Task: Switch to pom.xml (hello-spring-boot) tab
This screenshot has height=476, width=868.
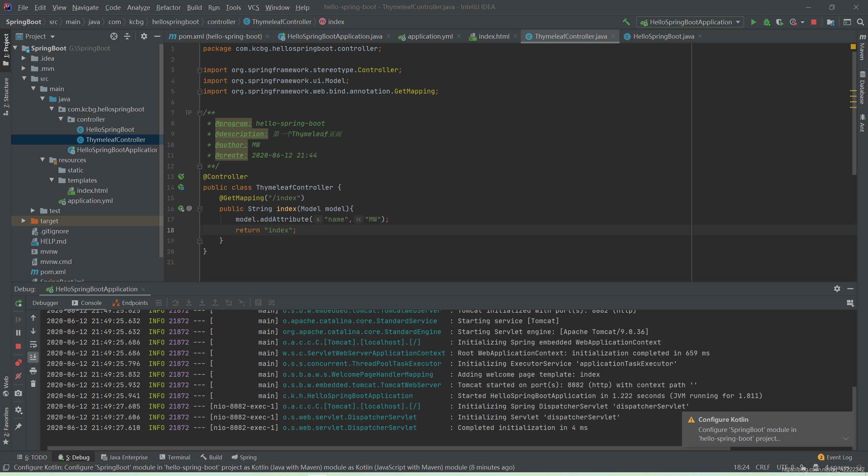Action: click(220, 36)
